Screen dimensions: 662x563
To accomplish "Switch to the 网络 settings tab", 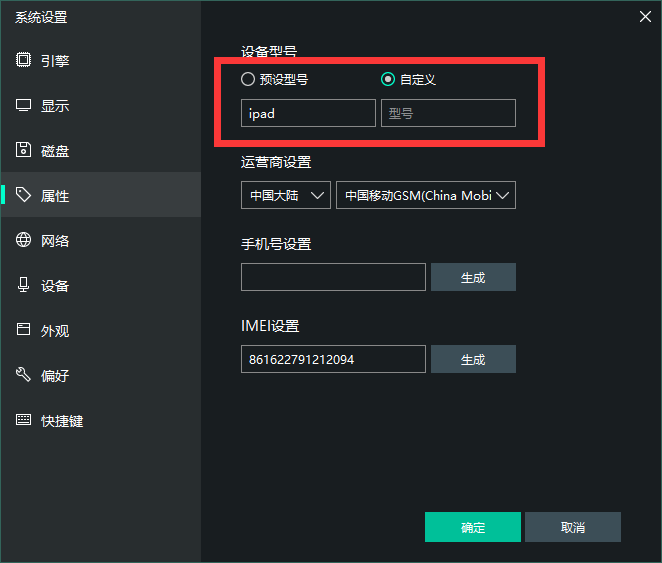I will (55, 241).
